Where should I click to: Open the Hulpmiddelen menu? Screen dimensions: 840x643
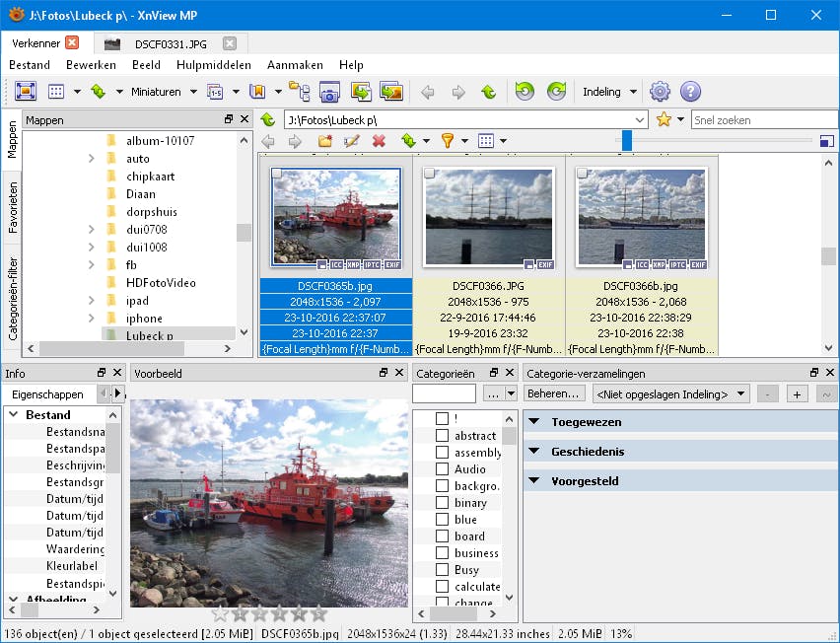pyautogui.click(x=213, y=65)
